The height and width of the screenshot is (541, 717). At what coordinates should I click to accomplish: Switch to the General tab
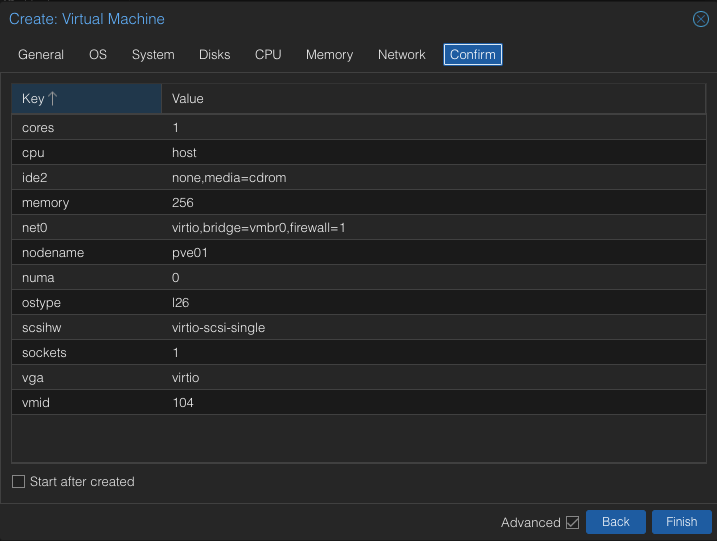[x=41, y=55]
